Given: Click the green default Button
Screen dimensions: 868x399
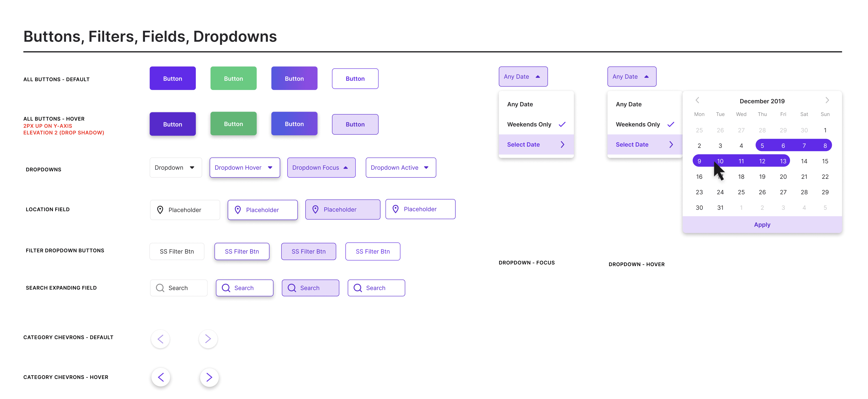Looking at the screenshot, I should click(x=233, y=78).
